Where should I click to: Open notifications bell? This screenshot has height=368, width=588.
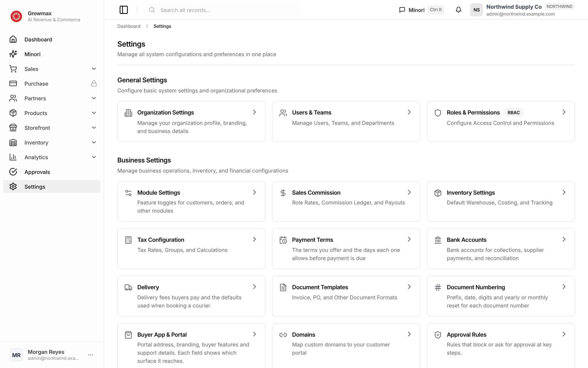pyautogui.click(x=458, y=10)
